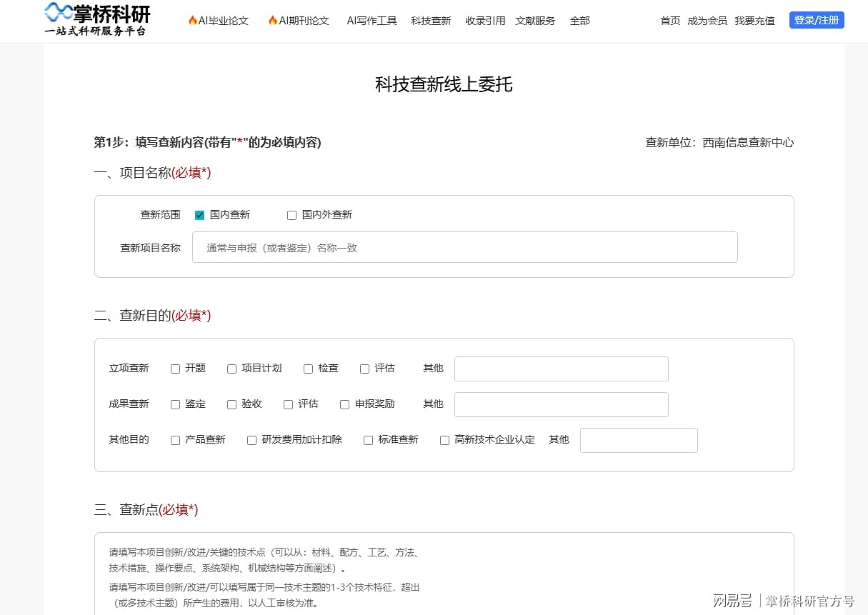Expand the 全部 navigation menu
This screenshot has width=868, height=615.
579,21
